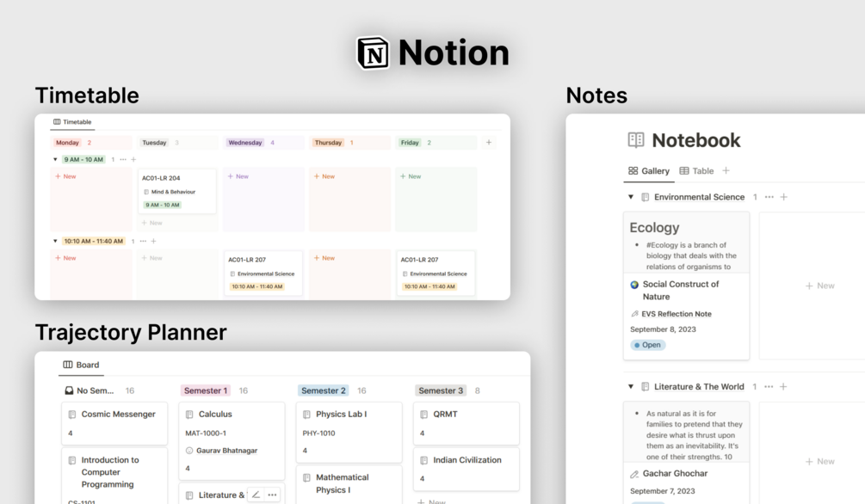Click the Thursday column tag
Viewport: 865px width, 504px height.
tap(328, 143)
